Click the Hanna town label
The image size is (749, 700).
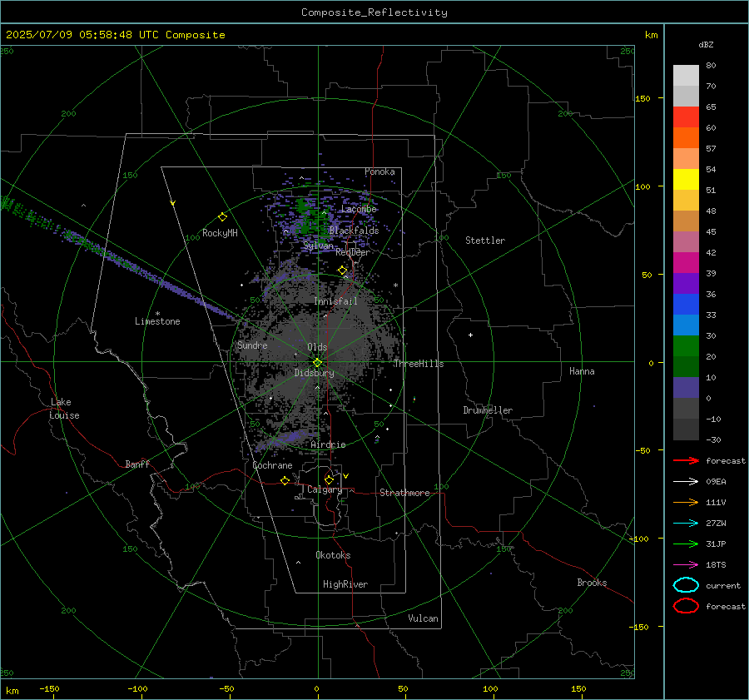pyautogui.click(x=582, y=371)
